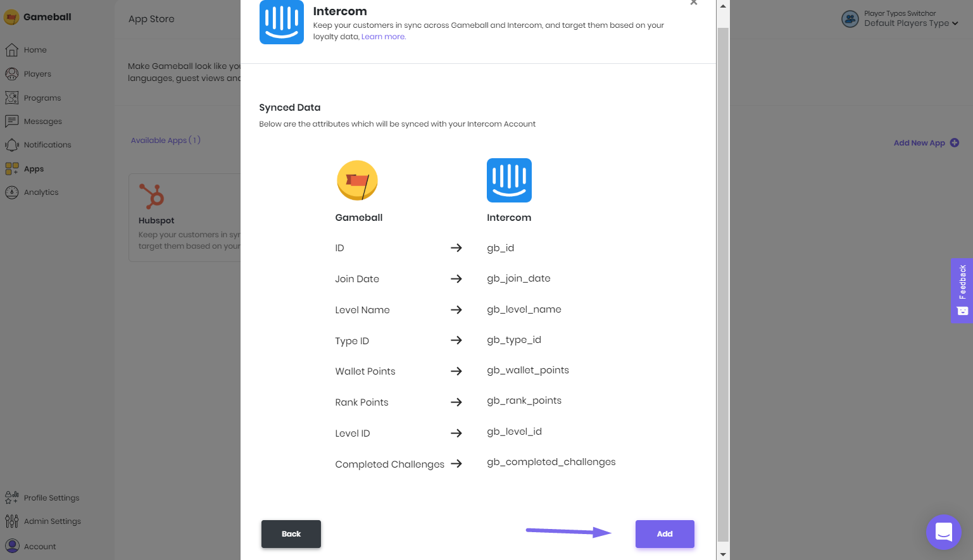Click the dialog scrollbar up arrow

723,6
